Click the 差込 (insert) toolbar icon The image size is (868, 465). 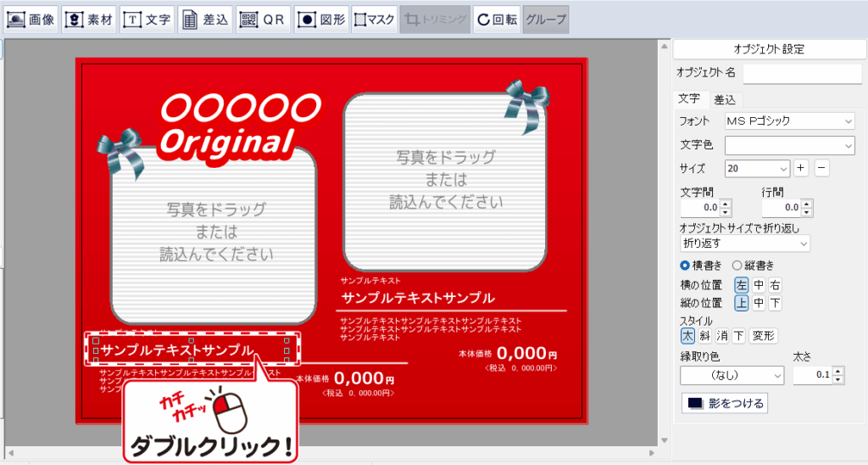pyautogui.click(x=204, y=20)
